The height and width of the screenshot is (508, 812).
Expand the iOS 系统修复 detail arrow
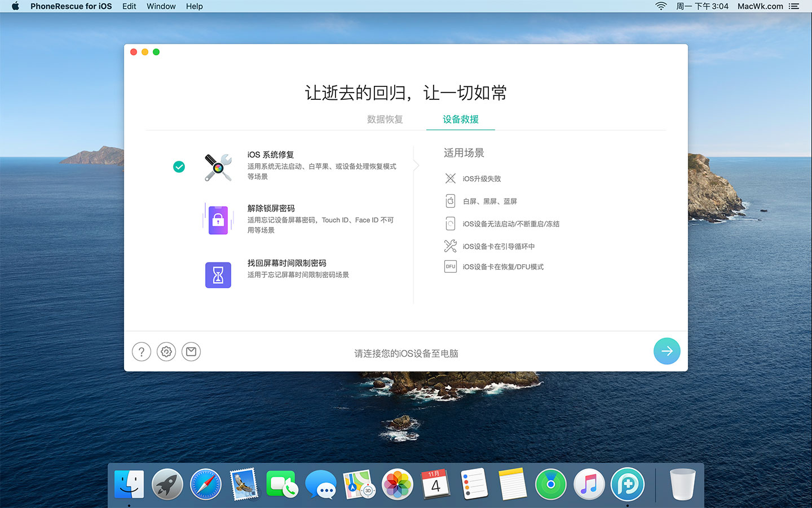[416, 165]
